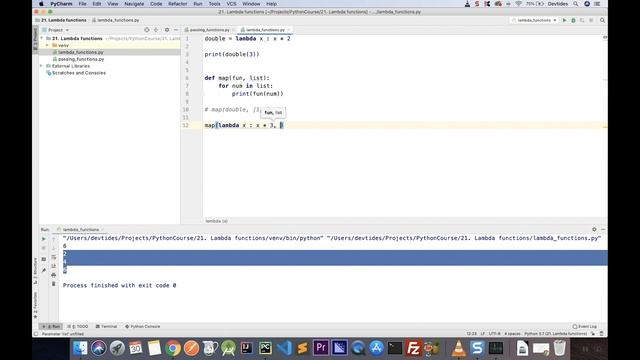Open FileZilla from the Dock

point(413,348)
